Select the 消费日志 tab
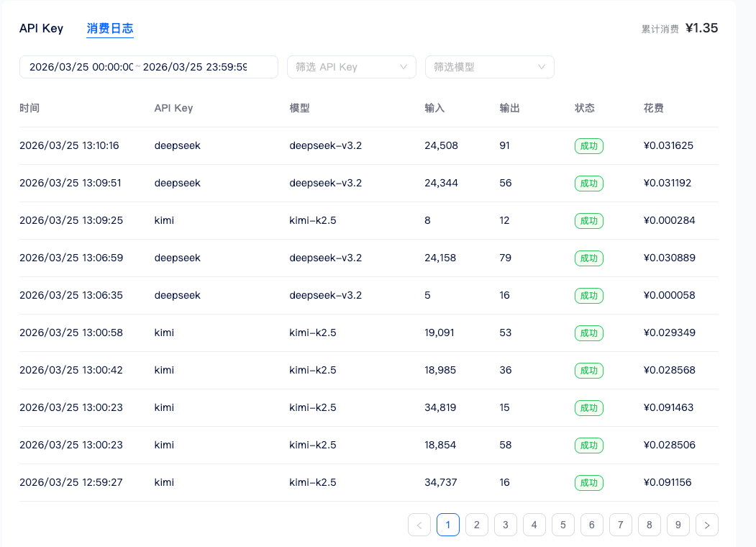This screenshot has width=756, height=547. (110, 29)
